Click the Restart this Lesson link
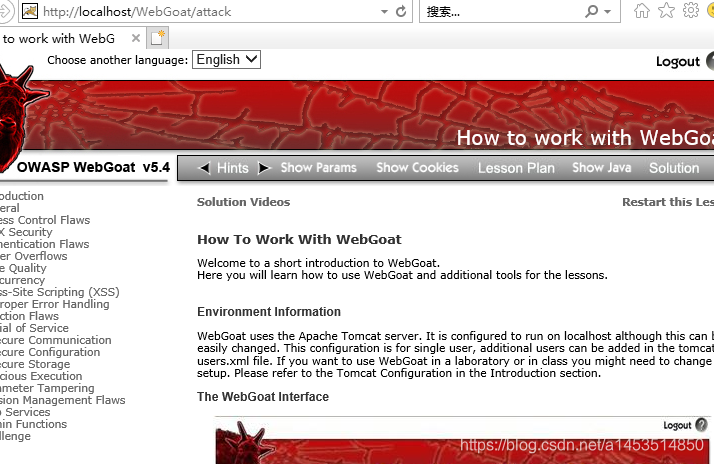 point(668,202)
